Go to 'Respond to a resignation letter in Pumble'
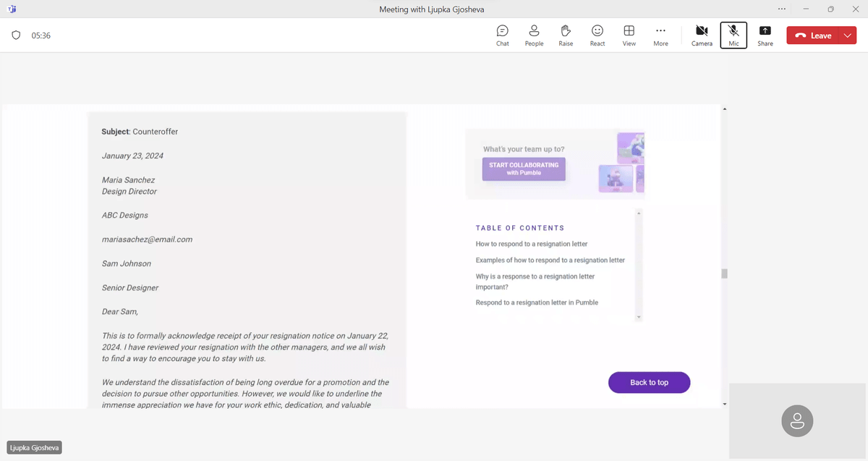The image size is (868, 461). (537, 303)
